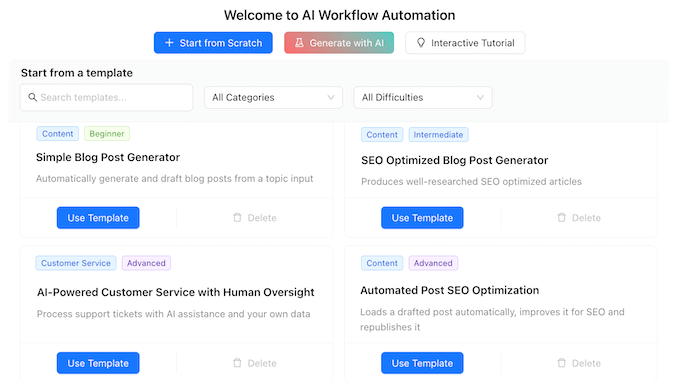Launch the Interactive Tutorial
Viewport: 680px width, 384px height.
[x=465, y=43]
